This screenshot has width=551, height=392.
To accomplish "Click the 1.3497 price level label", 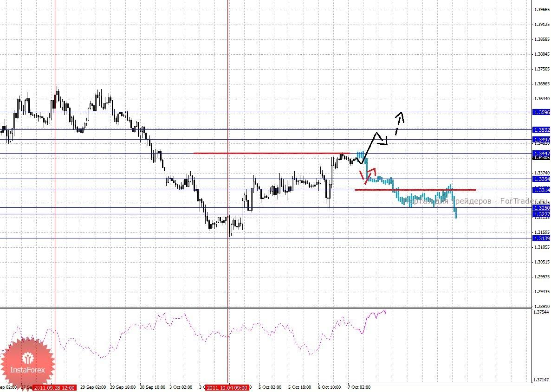I will (542, 140).
